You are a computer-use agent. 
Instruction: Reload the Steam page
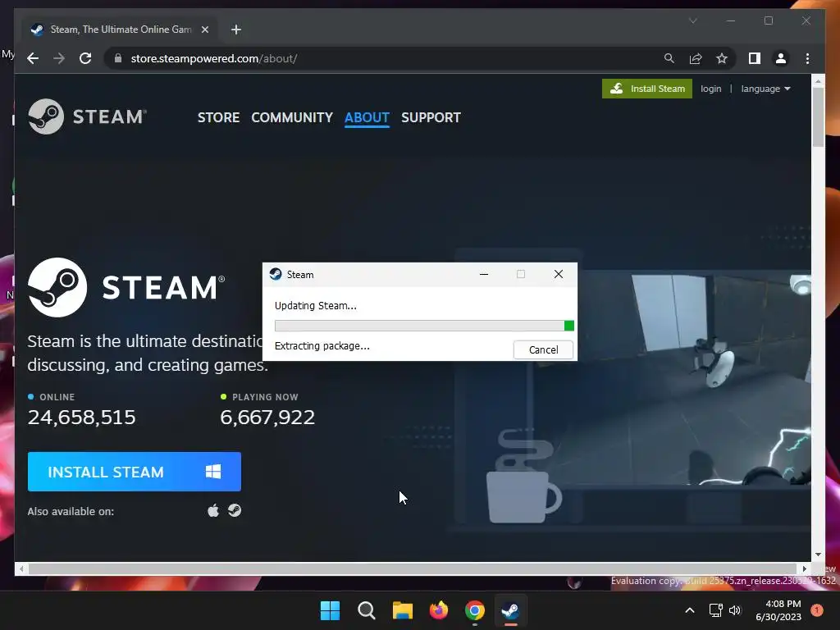(85, 58)
